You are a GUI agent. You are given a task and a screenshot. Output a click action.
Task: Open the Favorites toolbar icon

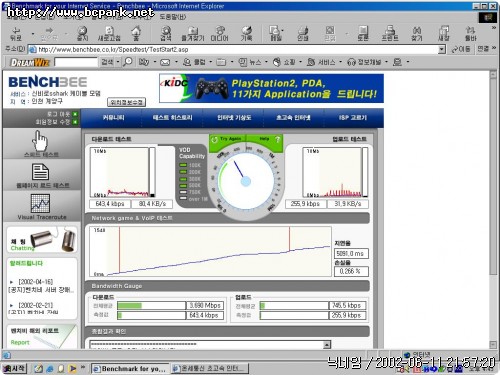(x=192, y=34)
